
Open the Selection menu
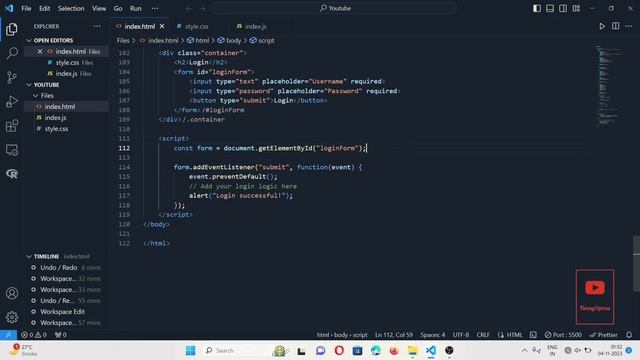(x=71, y=8)
